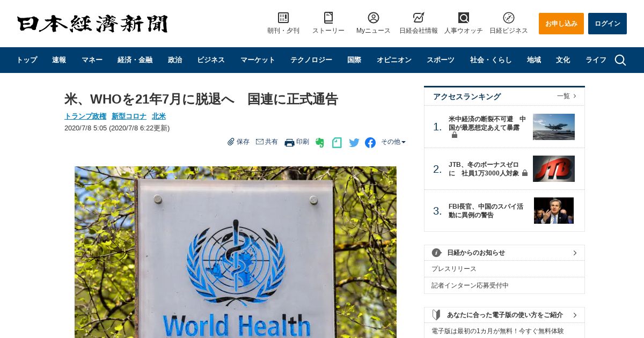644x338 pixels.
Task: Expand 日経からのお知らせ chevron arrow
Action: point(575,253)
